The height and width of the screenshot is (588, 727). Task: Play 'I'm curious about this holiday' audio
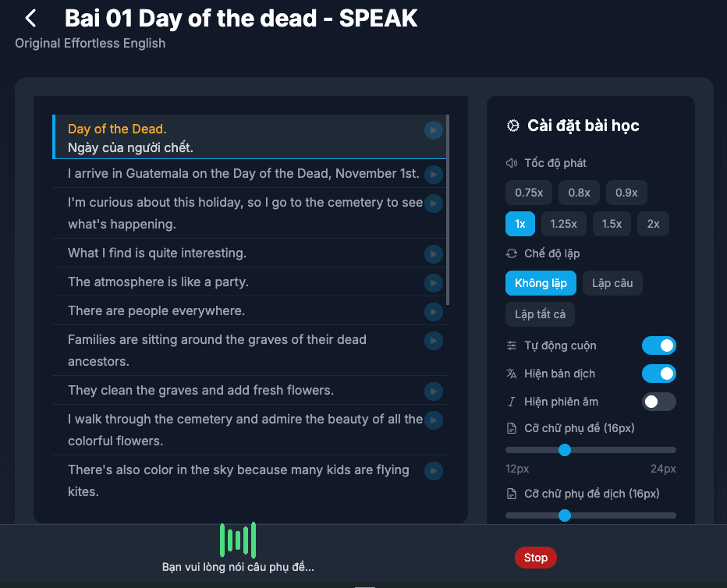[x=434, y=204]
